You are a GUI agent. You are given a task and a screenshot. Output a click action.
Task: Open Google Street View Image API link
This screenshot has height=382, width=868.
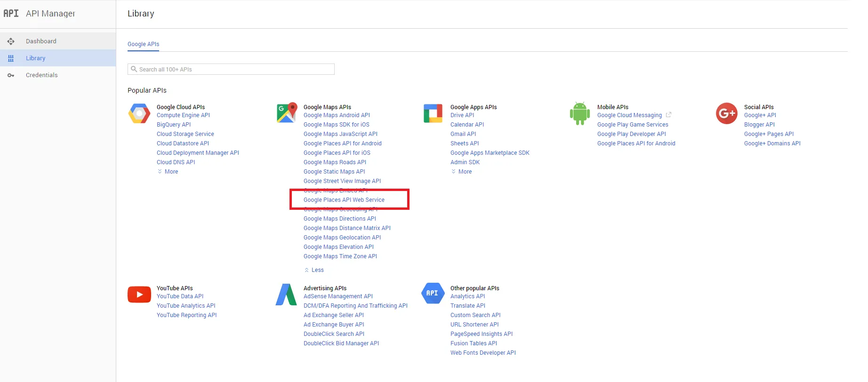342,181
